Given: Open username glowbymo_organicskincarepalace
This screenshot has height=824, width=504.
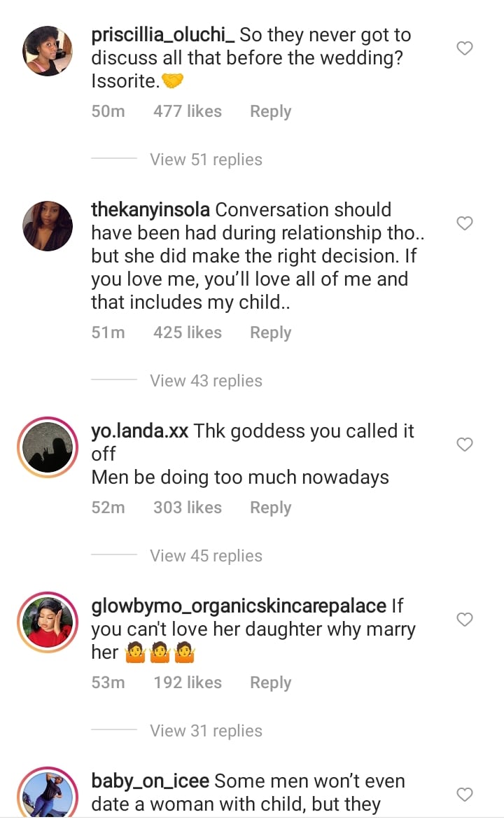Looking at the screenshot, I should pyautogui.click(x=239, y=606).
